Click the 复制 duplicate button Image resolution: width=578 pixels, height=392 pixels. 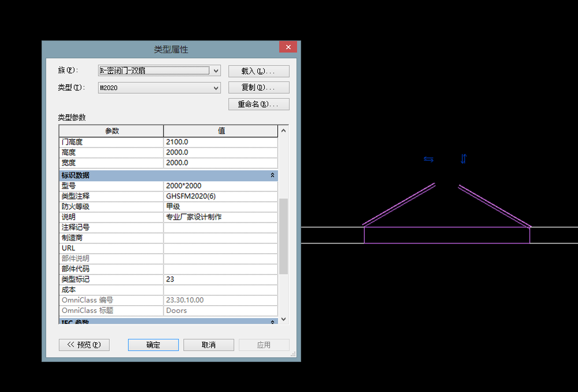click(x=259, y=87)
